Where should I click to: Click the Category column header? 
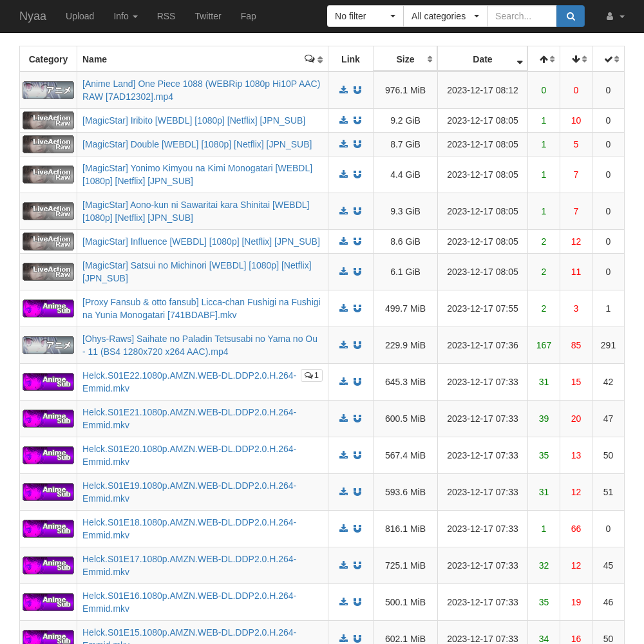tap(48, 59)
